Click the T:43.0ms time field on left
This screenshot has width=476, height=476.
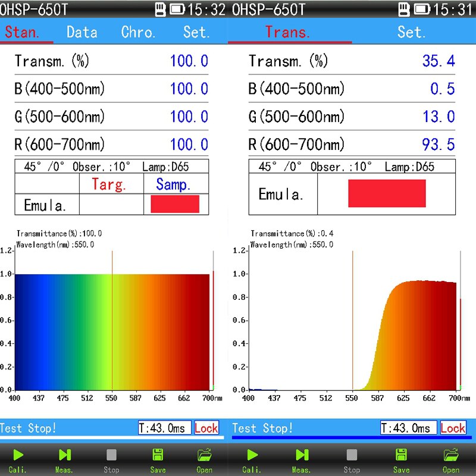point(165,428)
